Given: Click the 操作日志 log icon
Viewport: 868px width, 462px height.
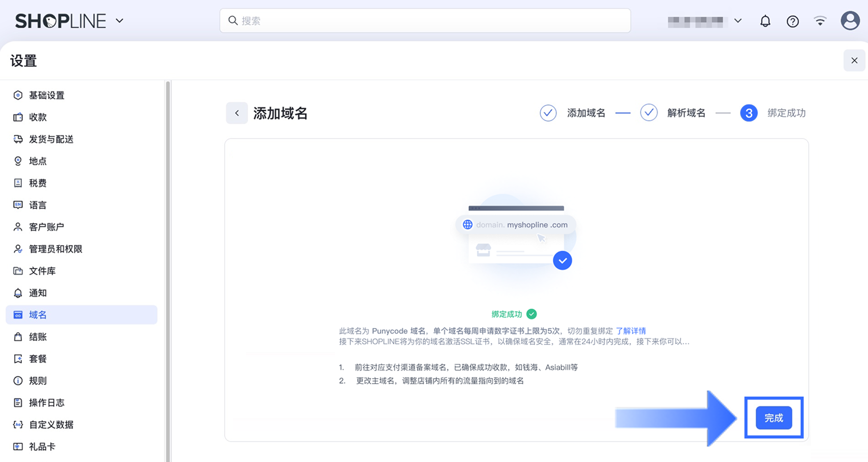Looking at the screenshot, I should (x=18, y=403).
